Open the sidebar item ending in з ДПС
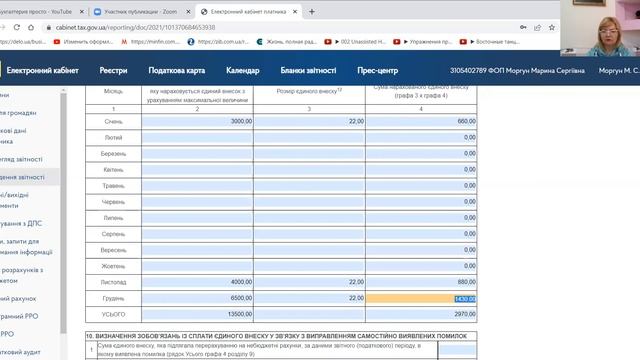 pos(21,223)
